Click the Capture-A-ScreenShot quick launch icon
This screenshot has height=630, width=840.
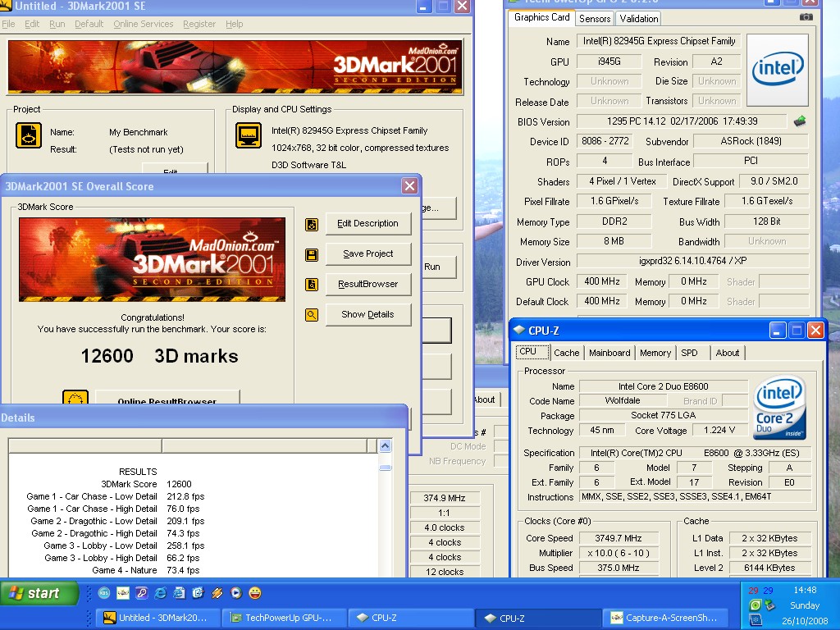[123, 592]
